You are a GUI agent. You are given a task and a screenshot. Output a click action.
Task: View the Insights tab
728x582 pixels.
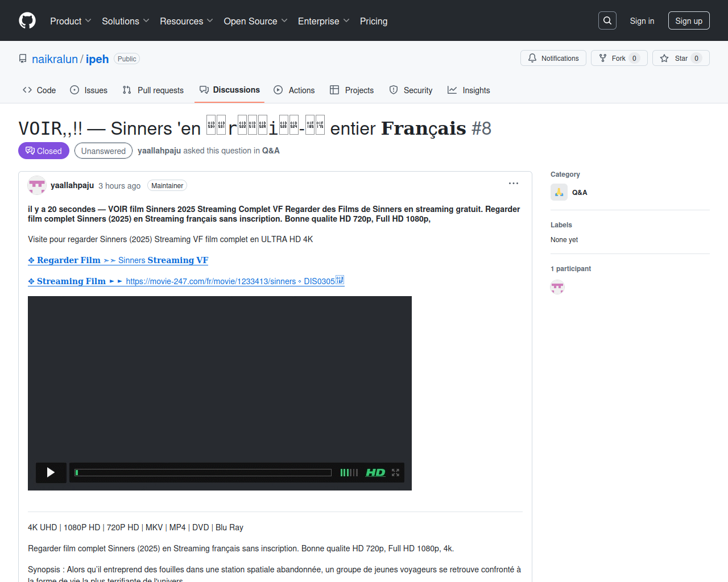pyautogui.click(x=469, y=90)
